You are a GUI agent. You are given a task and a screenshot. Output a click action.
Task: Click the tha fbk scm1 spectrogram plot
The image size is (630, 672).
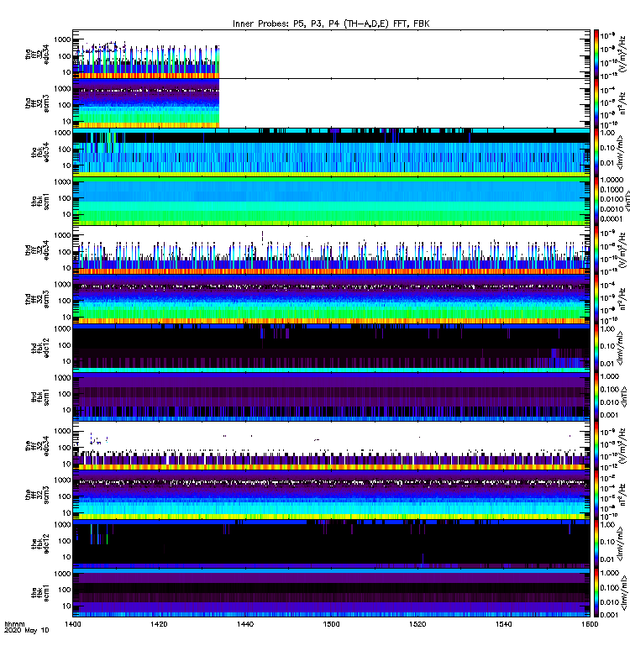pos(331,202)
